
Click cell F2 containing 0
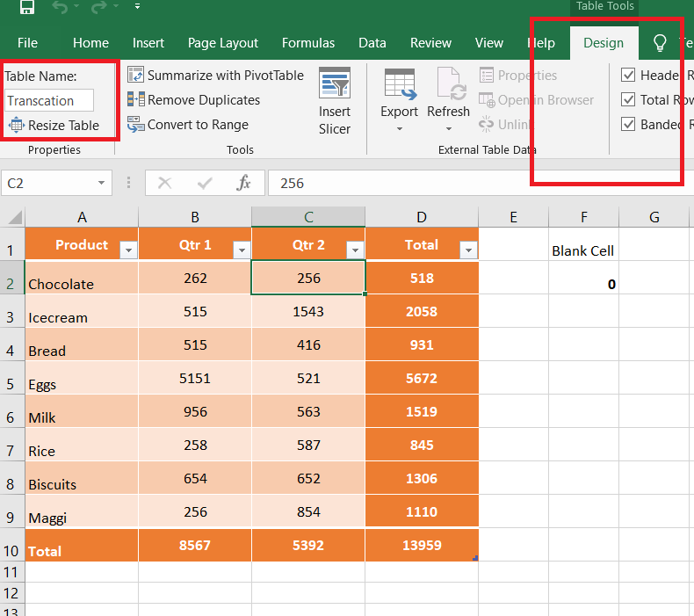[584, 278]
